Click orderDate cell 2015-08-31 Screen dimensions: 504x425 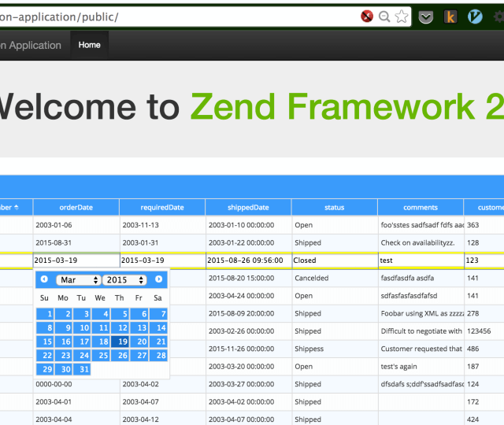point(76,242)
